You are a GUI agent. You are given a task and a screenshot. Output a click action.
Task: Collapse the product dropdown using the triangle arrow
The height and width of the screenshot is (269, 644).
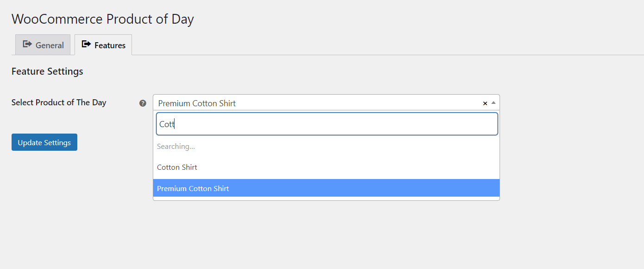(x=494, y=103)
